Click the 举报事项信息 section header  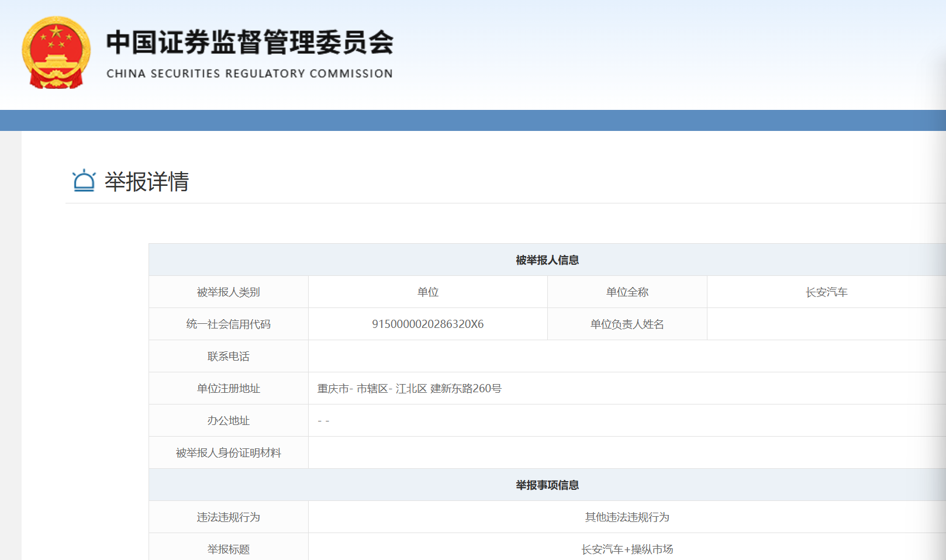tap(547, 485)
